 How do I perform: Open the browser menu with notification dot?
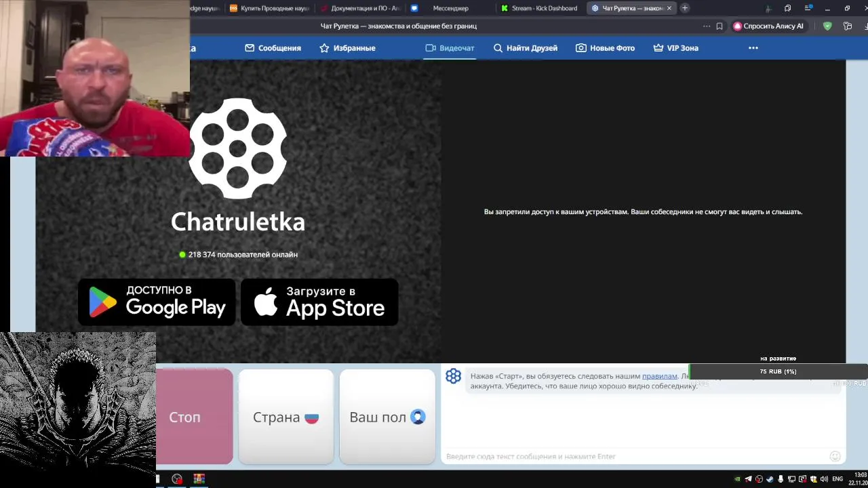coord(809,7)
